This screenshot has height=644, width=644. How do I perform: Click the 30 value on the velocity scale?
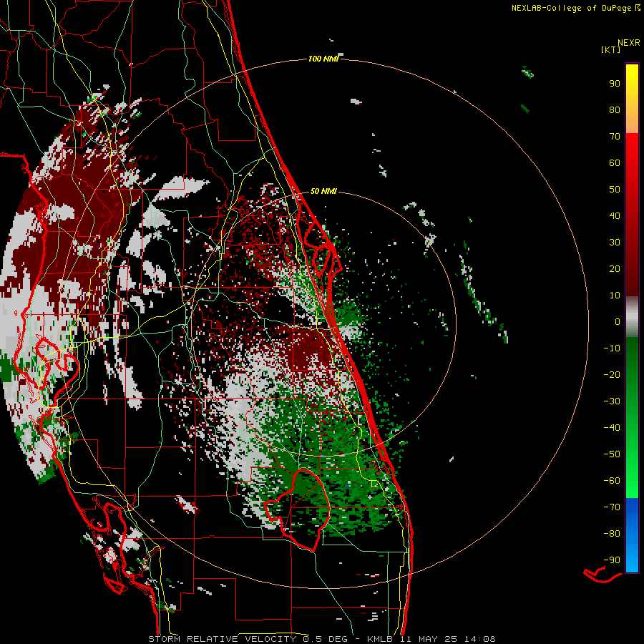(x=615, y=243)
